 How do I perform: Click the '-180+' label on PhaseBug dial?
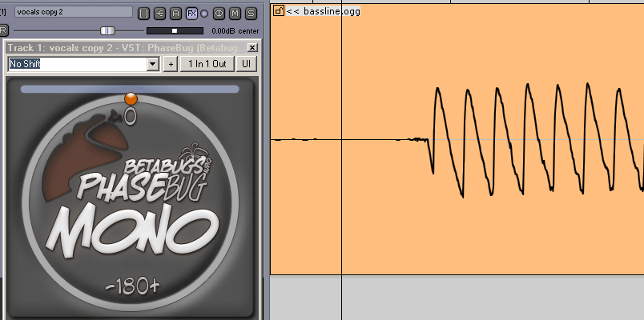coord(132,286)
